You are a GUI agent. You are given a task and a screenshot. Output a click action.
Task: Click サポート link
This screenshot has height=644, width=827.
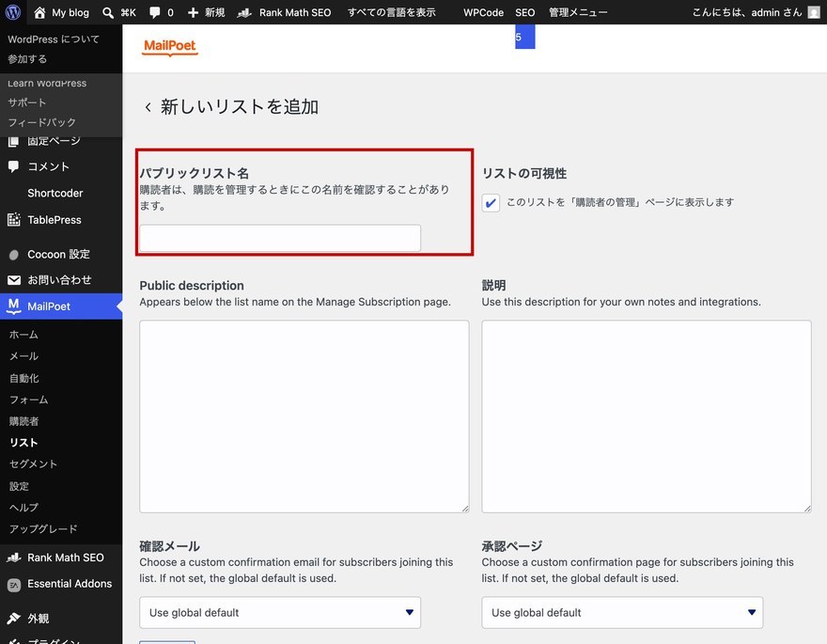coord(27,102)
